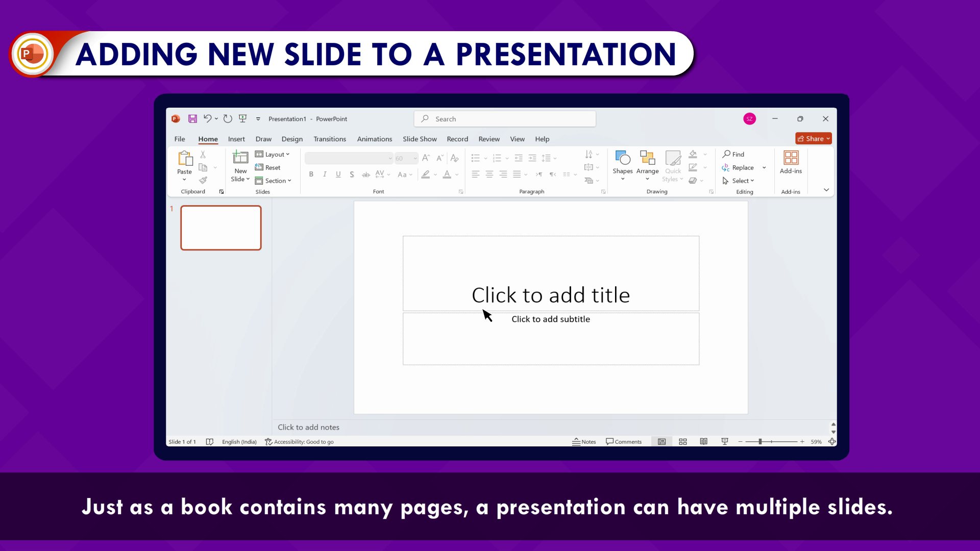Click the Arrange icon
This screenshot has width=980, height=551.
[x=647, y=162]
